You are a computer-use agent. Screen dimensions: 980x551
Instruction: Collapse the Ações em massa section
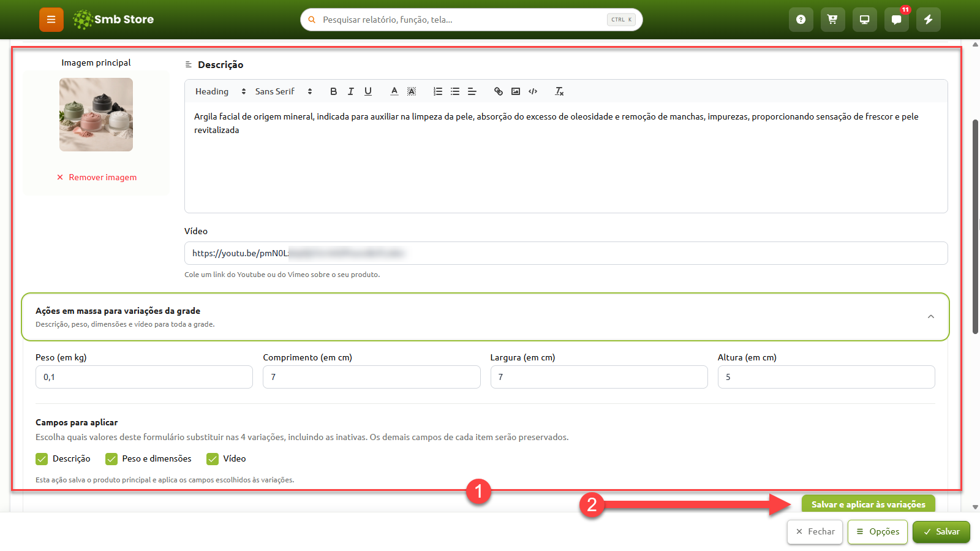pyautogui.click(x=930, y=317)
